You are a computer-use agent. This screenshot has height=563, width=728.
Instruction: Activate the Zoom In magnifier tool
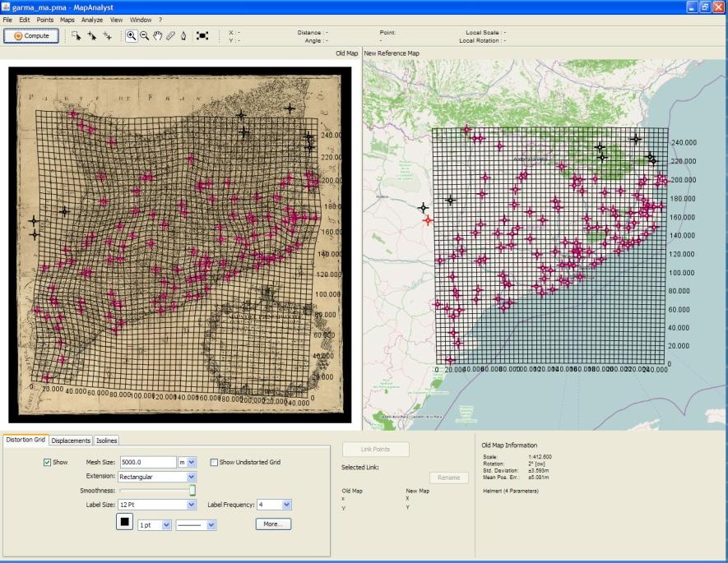132,35
